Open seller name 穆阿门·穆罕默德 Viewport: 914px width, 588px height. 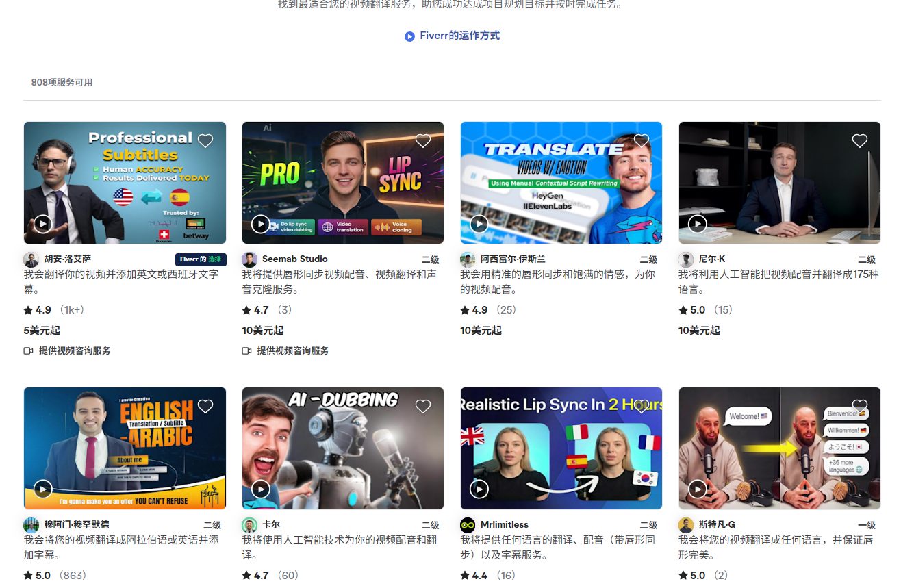coord(77,525)
